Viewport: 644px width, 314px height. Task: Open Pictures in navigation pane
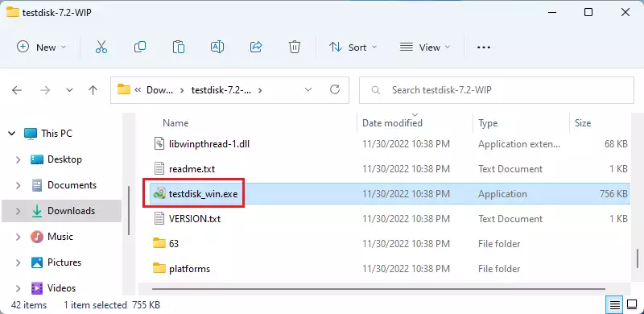(64, 262)
